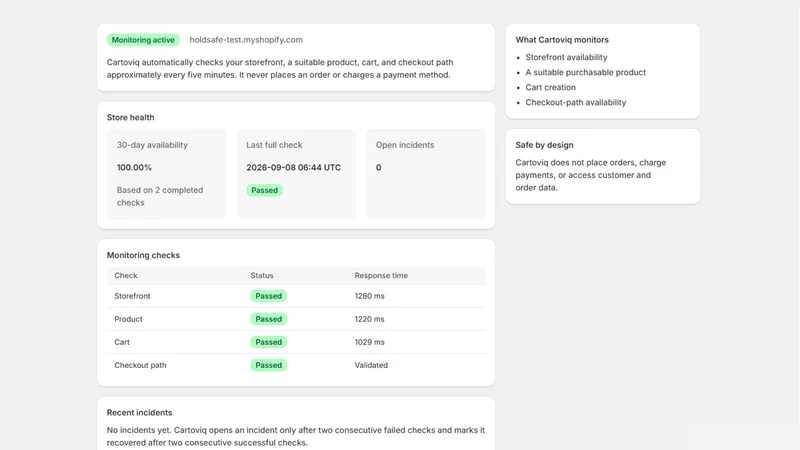
Task: Click the Recent incidents heading
Action: pyautogui.click(x=139, y=413)
